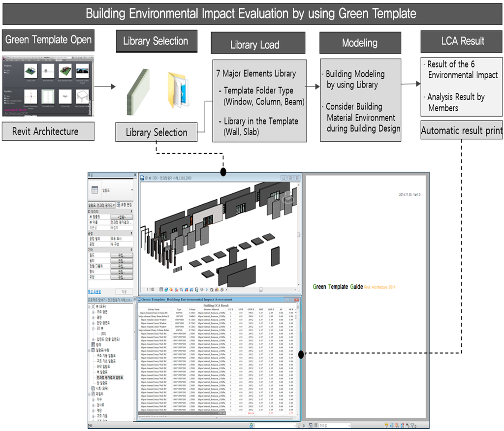Collapse the Phasing (공정) properties section
The width and height of the screenshot is (504, 431).
pyautogui.click(x=131, y=233)
